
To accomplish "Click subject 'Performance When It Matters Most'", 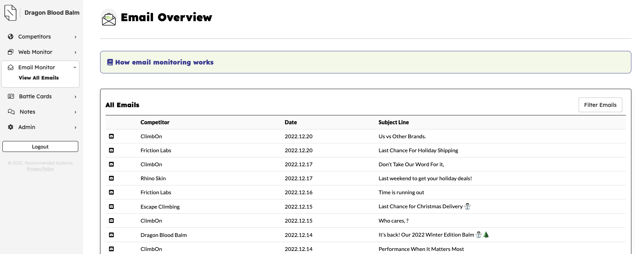I will tap(421, 249).
